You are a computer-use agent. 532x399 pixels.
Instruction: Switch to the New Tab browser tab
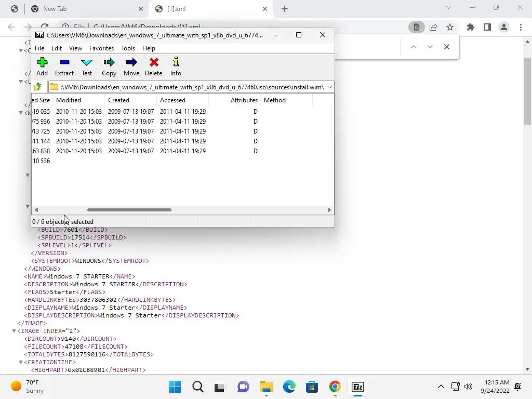87,9
